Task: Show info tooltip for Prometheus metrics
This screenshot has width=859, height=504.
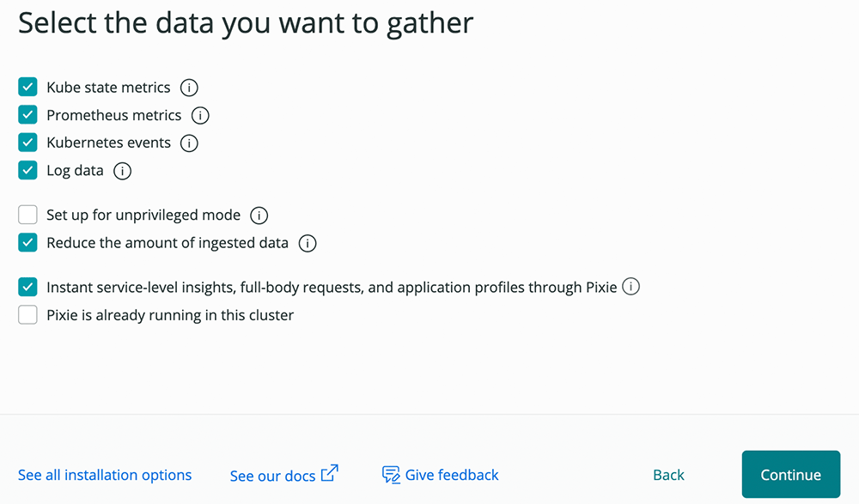Action: tap(200, 116)
